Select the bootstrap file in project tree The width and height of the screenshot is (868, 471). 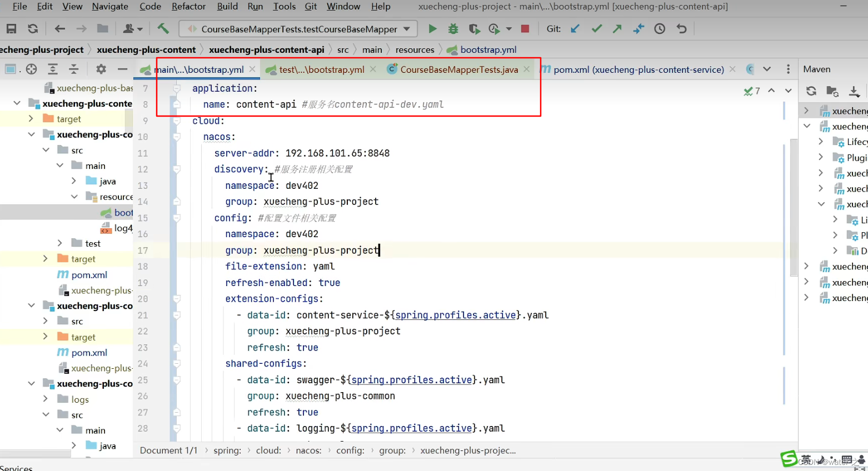[117, 213]
